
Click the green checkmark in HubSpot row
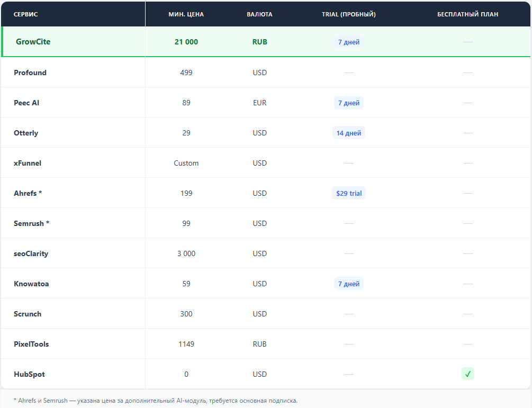tap(467, 374)
